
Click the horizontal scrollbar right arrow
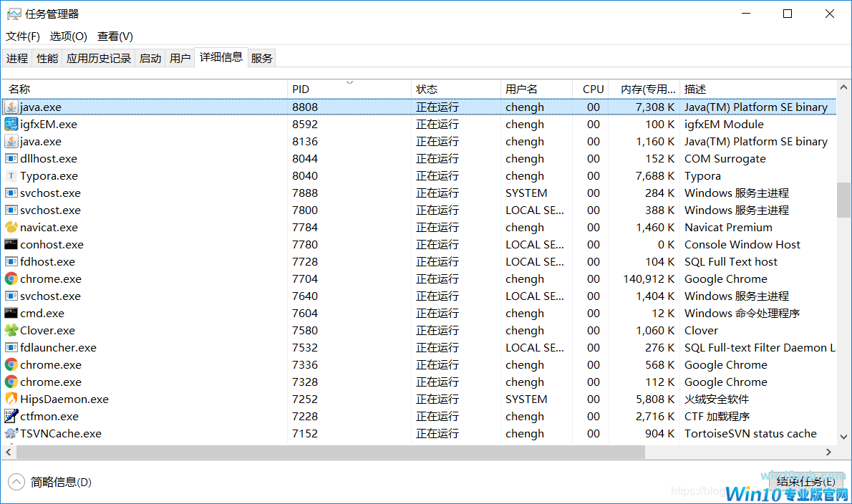tap(829, 452)
